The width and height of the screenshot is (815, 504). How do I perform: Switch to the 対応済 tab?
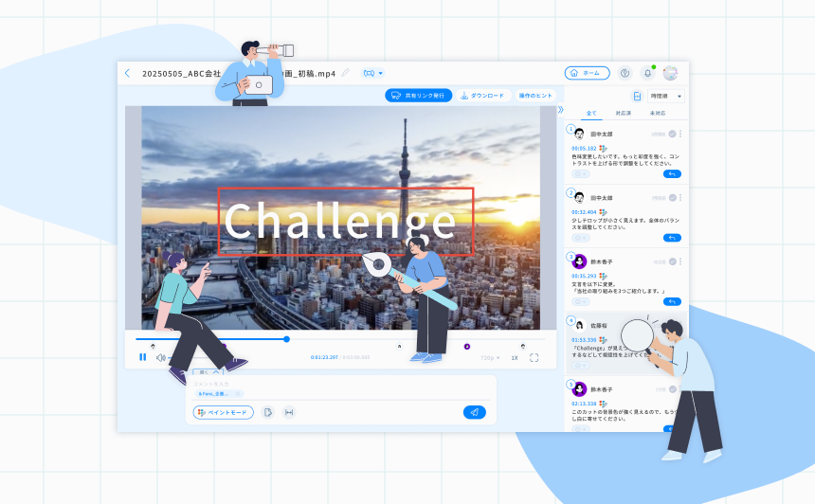pos(624,114)
